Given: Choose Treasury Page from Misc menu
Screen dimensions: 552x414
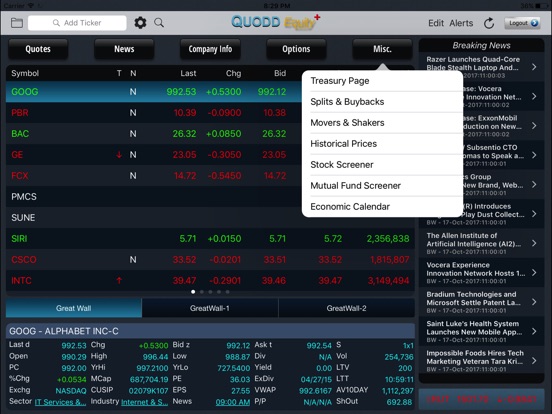Looking at the screenshot, I should coord(382,81).
